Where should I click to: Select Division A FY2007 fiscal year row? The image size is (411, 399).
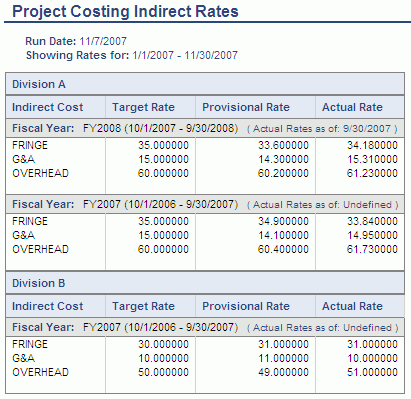(205, 204)
